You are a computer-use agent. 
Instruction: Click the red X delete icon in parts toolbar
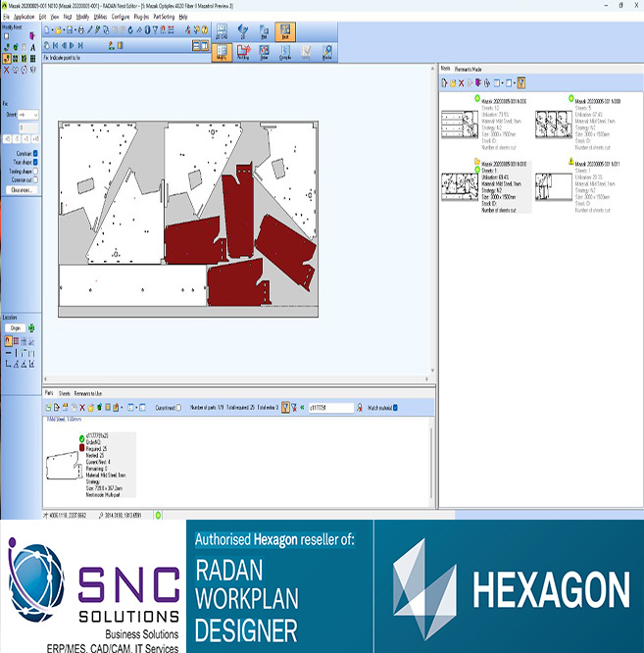tap(82, 408)
